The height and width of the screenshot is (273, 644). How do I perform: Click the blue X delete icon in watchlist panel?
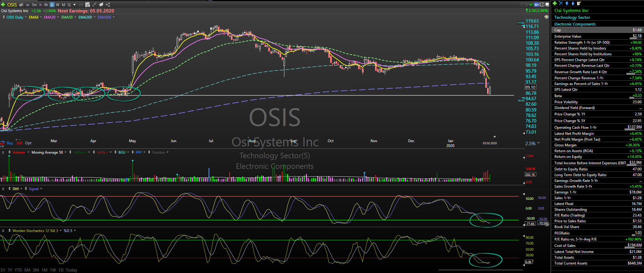pos(561,3)
